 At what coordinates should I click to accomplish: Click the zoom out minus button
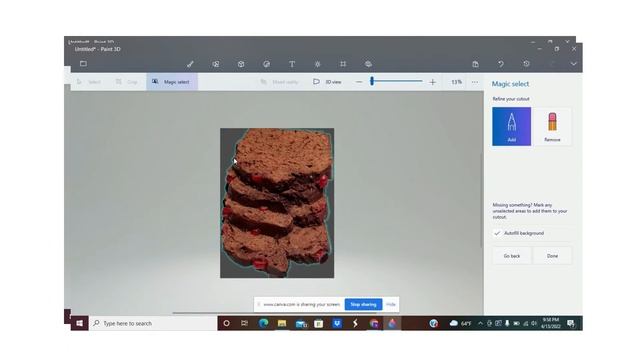click(359, 82)
